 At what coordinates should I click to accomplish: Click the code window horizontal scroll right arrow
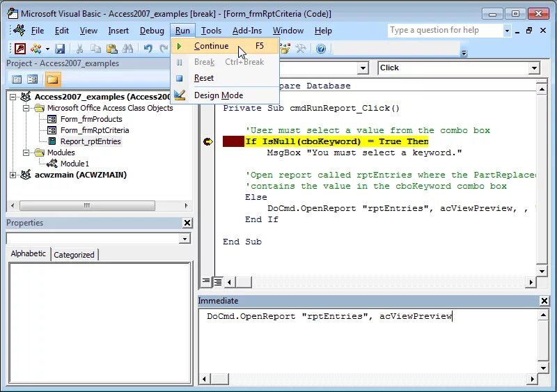pos(531,282)
